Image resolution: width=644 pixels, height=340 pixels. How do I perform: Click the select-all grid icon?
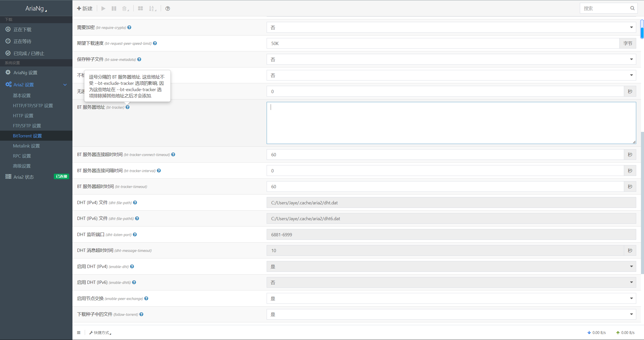[140, 9]
